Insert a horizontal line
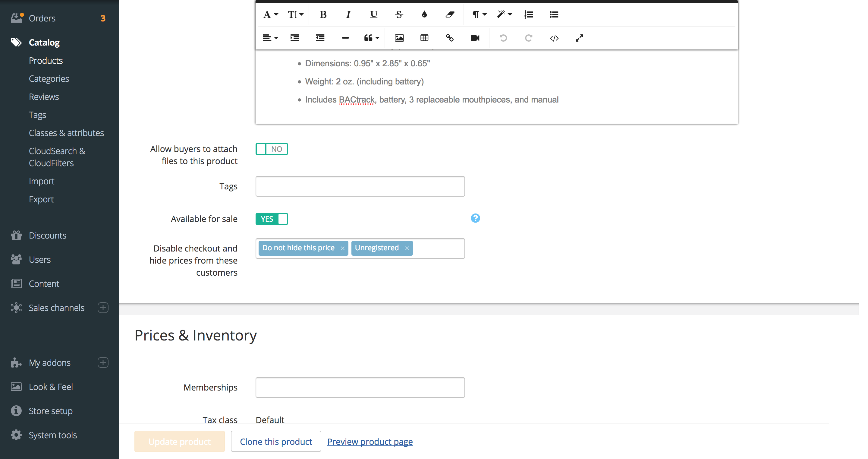The image size is (868, 459). (x=345, y=38)
